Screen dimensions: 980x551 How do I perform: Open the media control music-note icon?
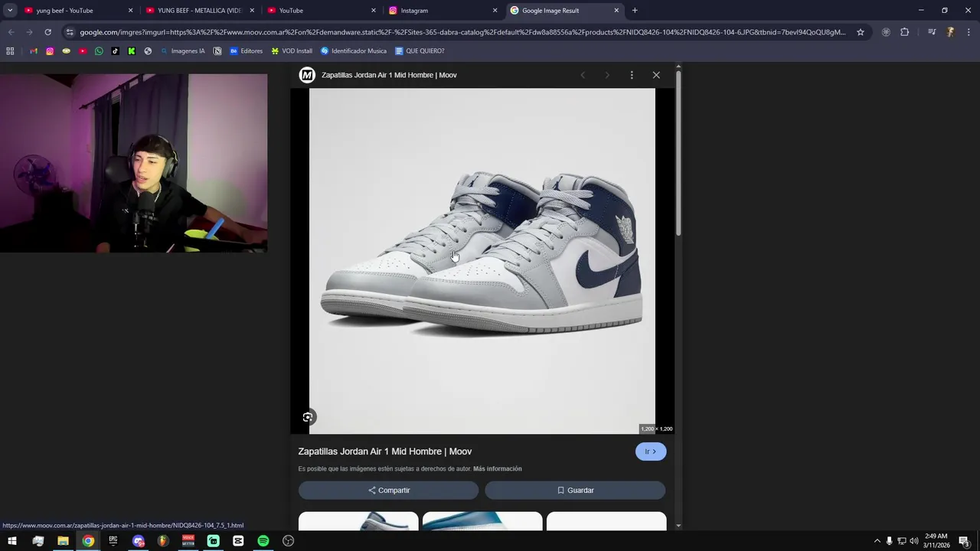pyautogui.click(x=932, y=32)
